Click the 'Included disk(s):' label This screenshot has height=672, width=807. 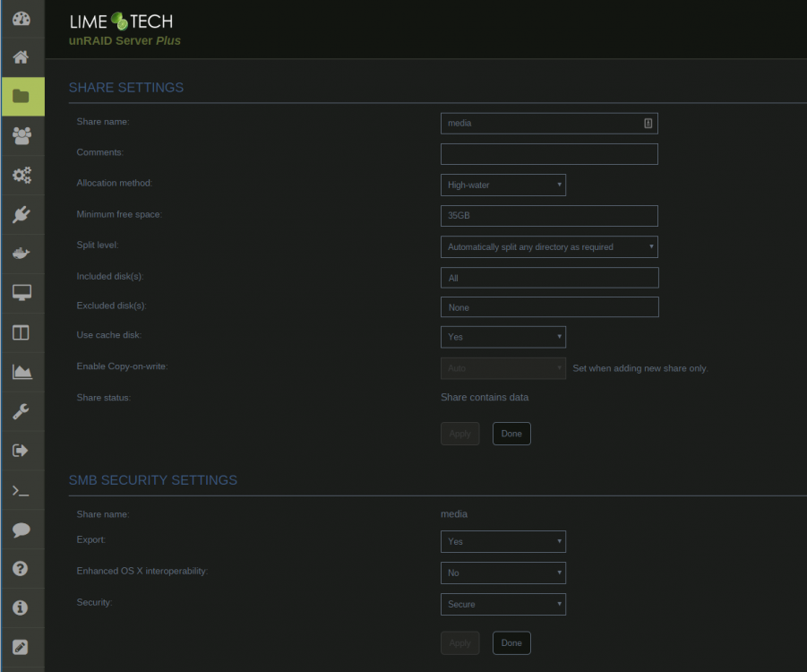tap(110, 276)
